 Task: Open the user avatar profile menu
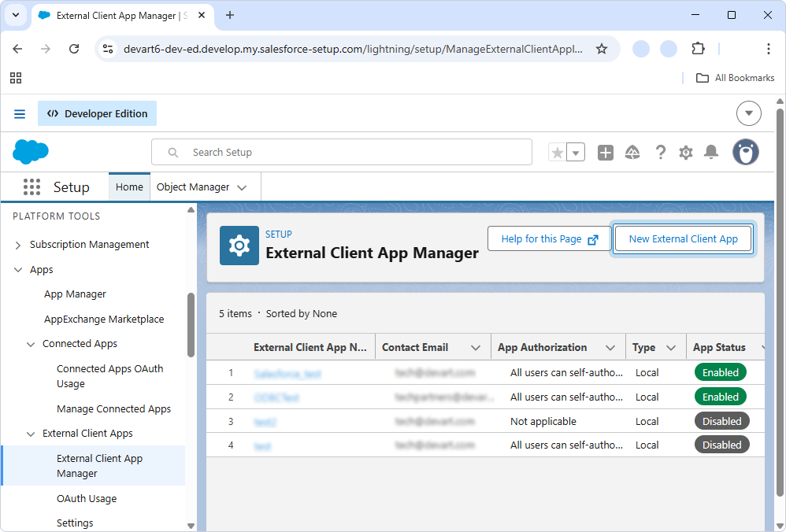pyautogui.click(x=745, y=152)
